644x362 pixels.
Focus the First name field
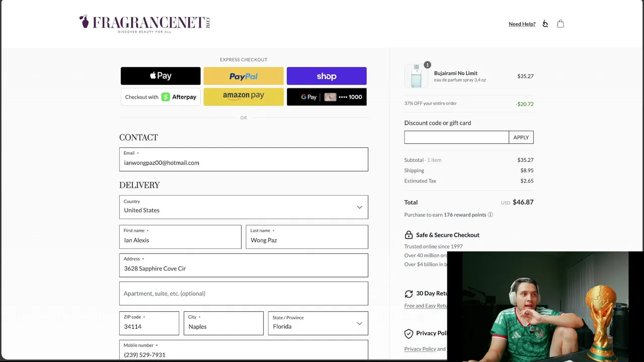[x=180, y=237]
